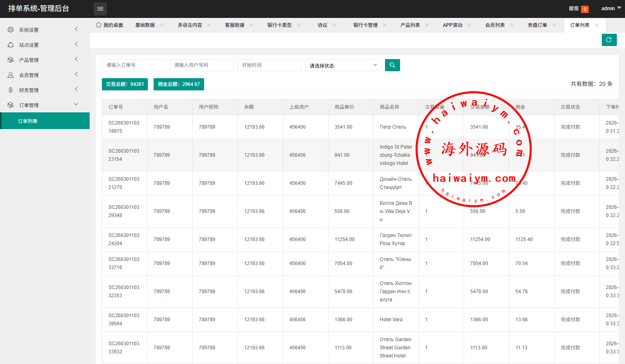Click the hamburger menu toggle icon
625x364 pixels.
[x=100, y=9]
